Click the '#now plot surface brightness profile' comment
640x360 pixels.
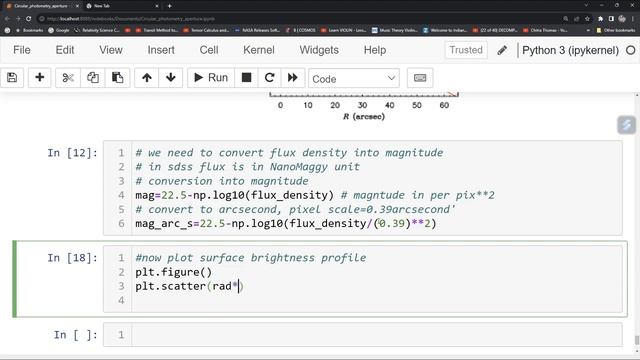pos(251,258)
